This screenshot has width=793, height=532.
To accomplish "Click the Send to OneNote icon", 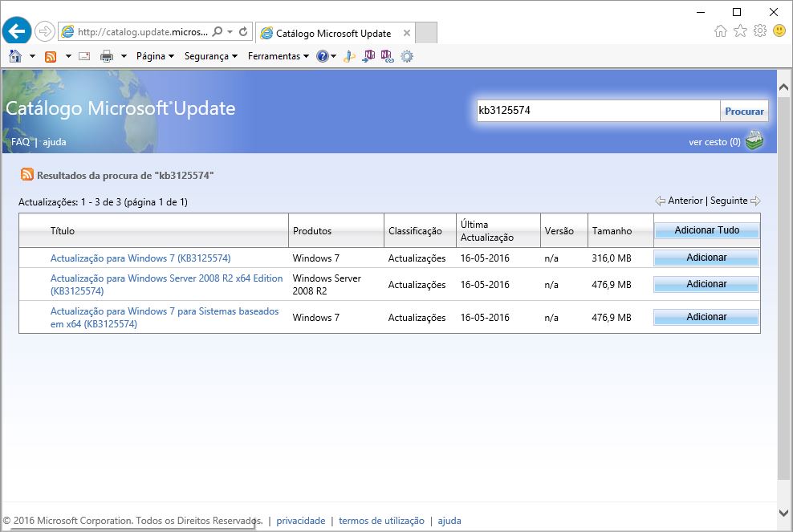I will click(x=368, y=56).
